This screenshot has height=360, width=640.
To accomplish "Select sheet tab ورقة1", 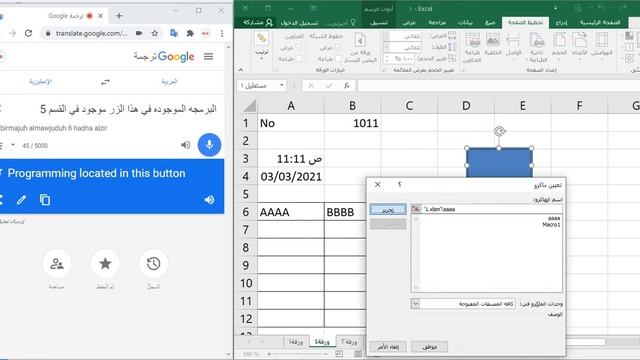I will pos(296,342).
